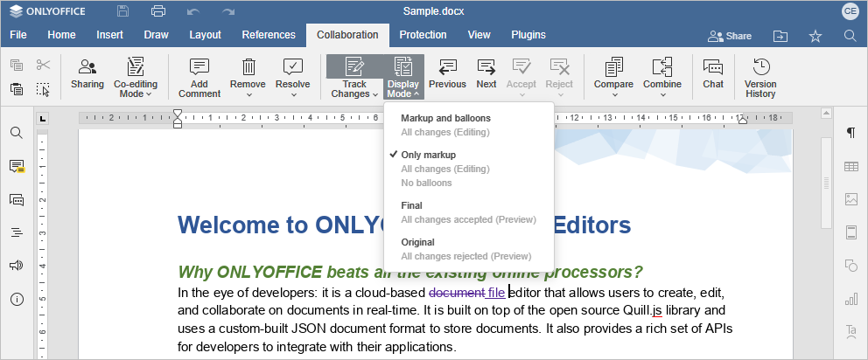This screenshot has height=360, width=868.
Task: Open the Comments sidebar panel
Action: (17, 166)
